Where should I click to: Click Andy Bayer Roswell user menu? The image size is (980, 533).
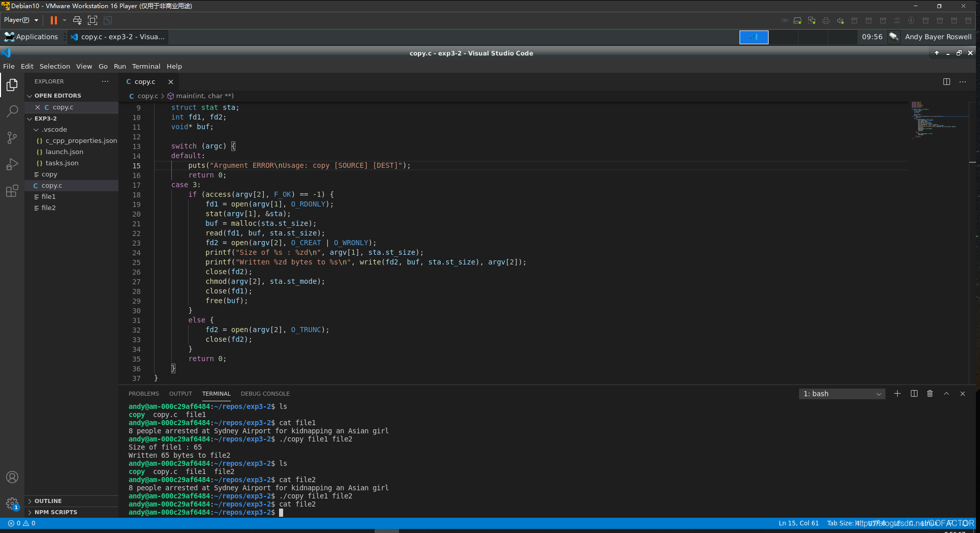(938, 37)
